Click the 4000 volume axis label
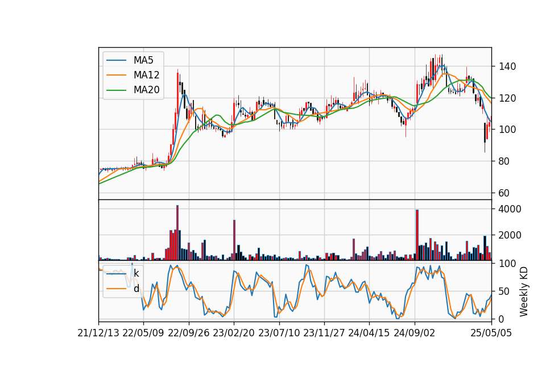The image size is (546, 392). 510,209
